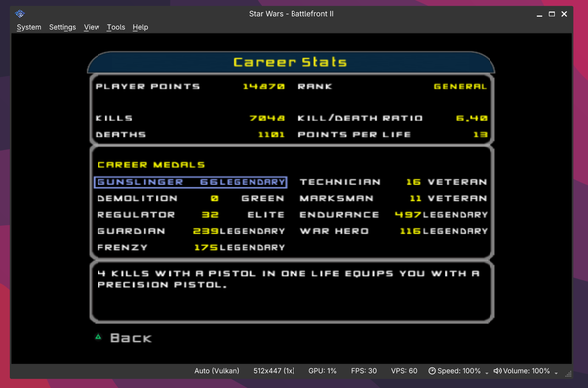Click the Volume: 100% label

[526, 371]
